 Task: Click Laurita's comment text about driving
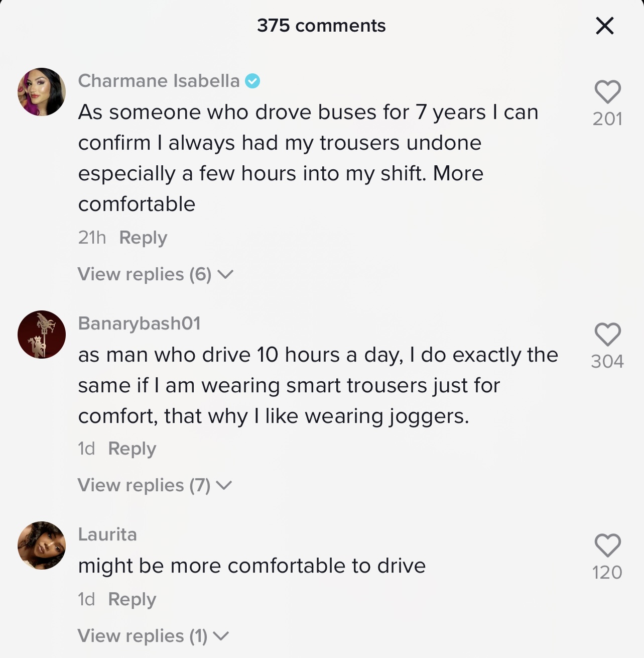252,566
